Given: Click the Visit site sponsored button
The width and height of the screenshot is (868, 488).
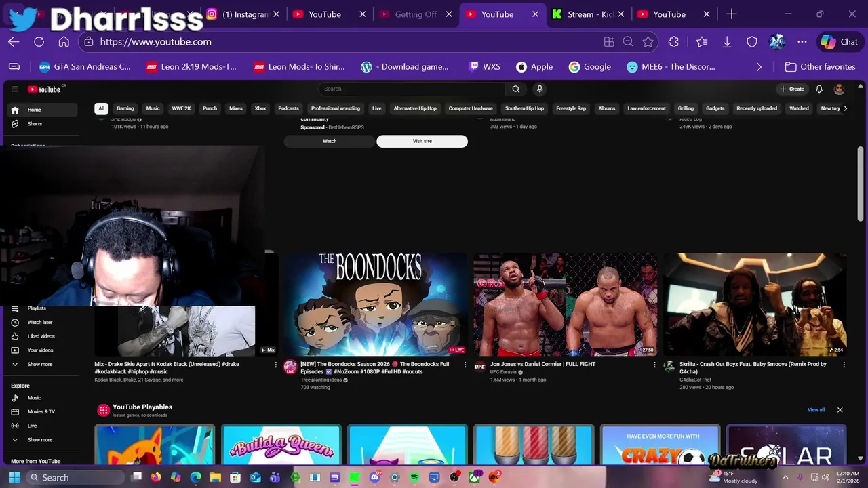Looking at the screenshot, I should coord(422,141).
